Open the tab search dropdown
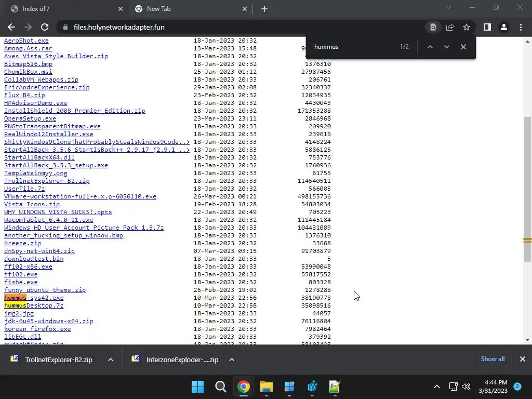Viewport: 532px width, 399px height. click(448, 7)
